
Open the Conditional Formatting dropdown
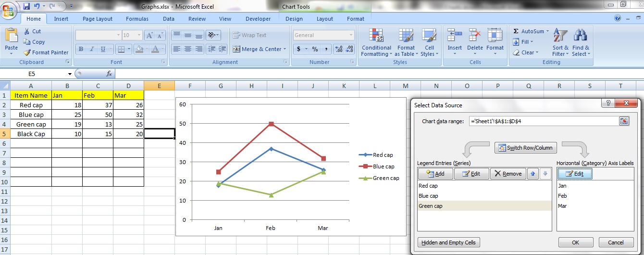click(x=376, y=42)
